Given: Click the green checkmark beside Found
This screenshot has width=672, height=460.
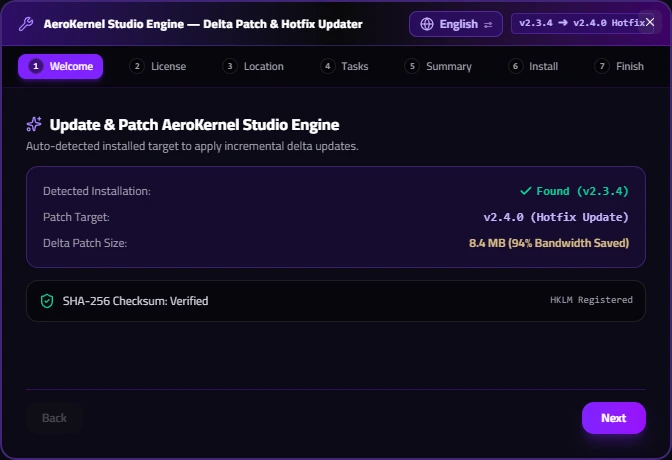Looking at the screenshot, I should tap(526, 191).
